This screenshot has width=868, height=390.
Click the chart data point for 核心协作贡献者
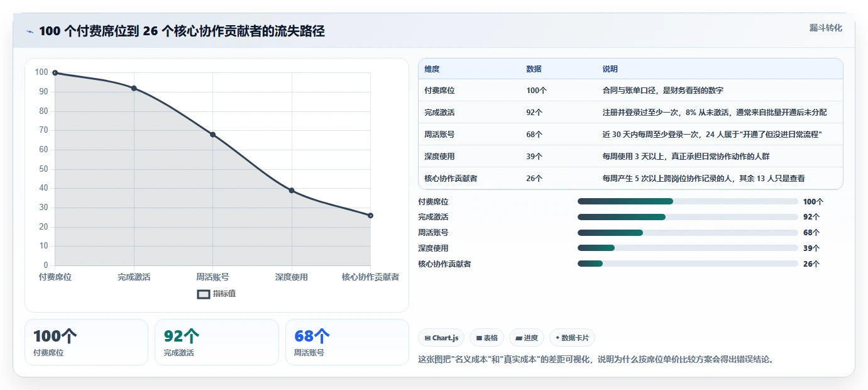[x=370, y=216]
